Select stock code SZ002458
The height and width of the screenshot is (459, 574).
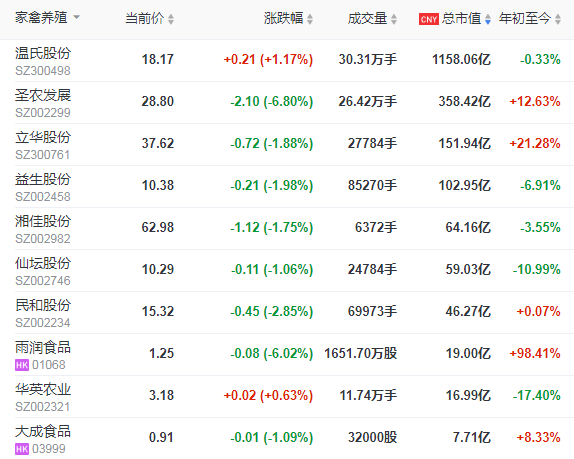point(42,197)
